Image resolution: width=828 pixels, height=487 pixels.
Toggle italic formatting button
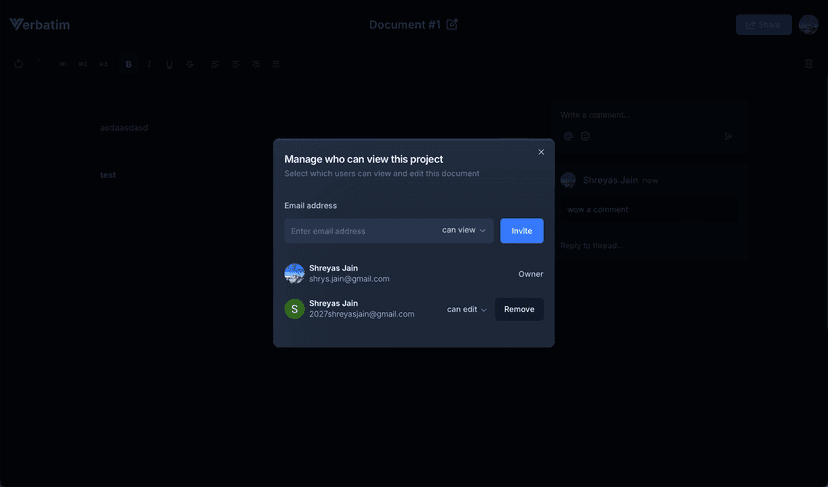(149, 64)
